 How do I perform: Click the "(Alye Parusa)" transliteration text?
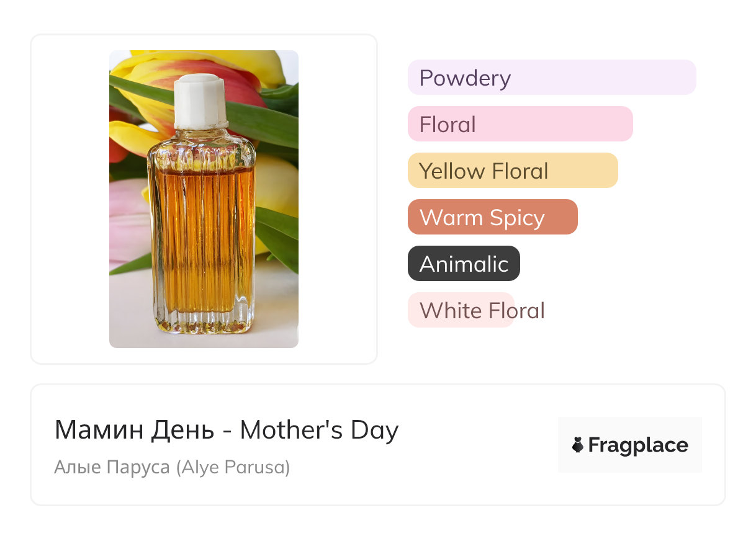pyautogui.click(x=233, y=467)
